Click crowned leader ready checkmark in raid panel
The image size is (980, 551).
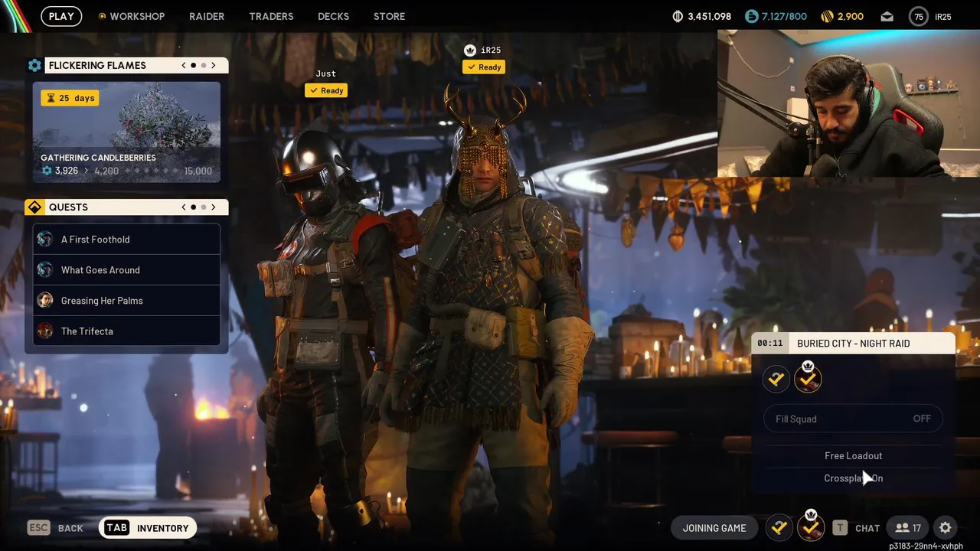[808, 379]
